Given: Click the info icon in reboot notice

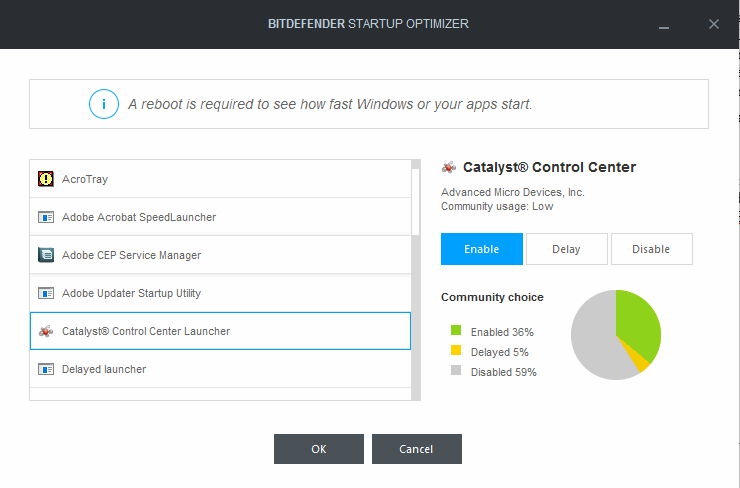Looking at the screenshot, I should coord(104,104).
